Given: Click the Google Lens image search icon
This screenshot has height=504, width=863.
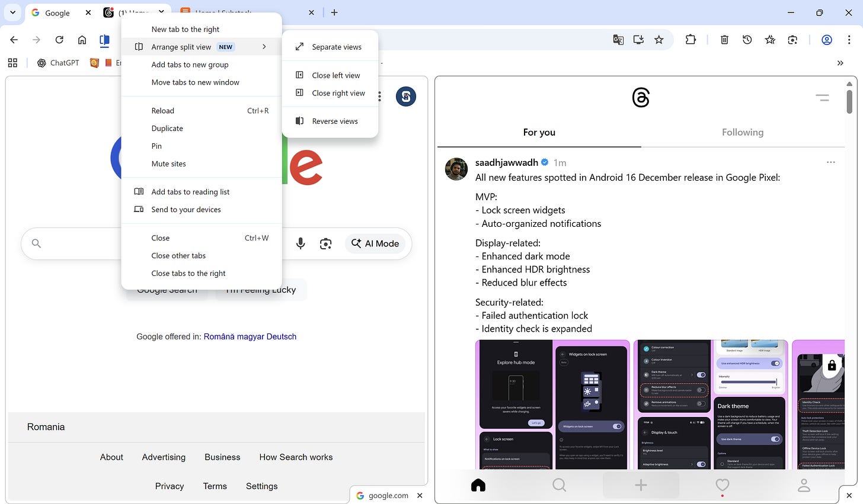Looking at the screenshot, I should point(325,243).
